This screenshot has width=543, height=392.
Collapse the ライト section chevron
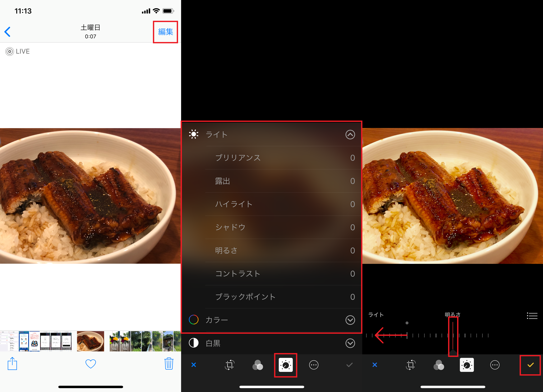tap(350, 135)
